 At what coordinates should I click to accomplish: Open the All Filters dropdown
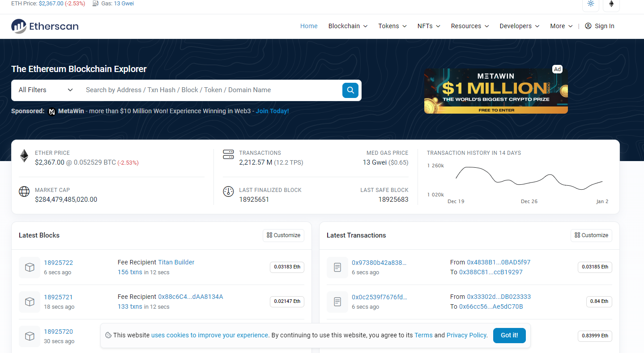click(x=45, y=90)
